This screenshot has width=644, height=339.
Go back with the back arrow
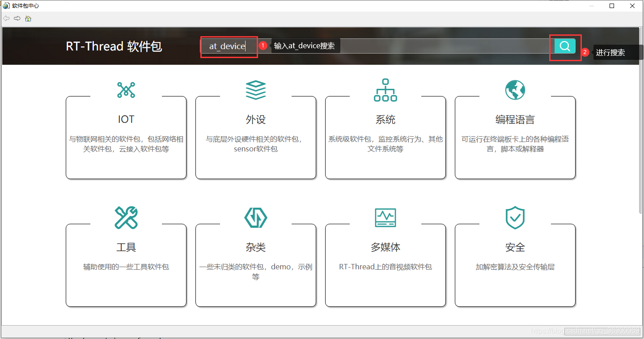[6, 18]
